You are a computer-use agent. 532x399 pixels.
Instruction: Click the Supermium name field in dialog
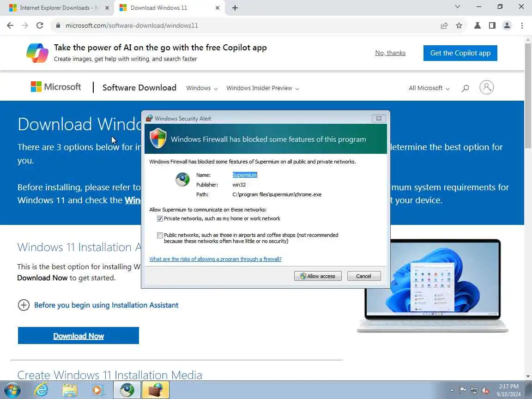245,175
